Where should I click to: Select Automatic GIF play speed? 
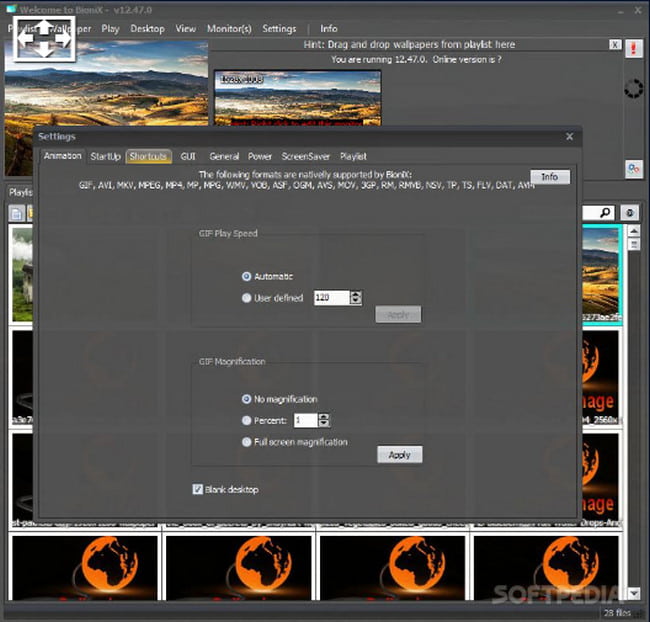pyautogui.click(x=247, y=276)
